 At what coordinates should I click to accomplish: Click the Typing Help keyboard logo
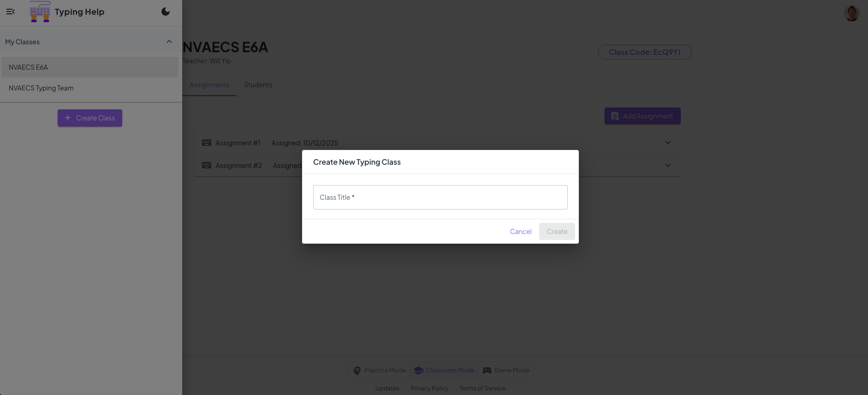(x=40, y=12)
